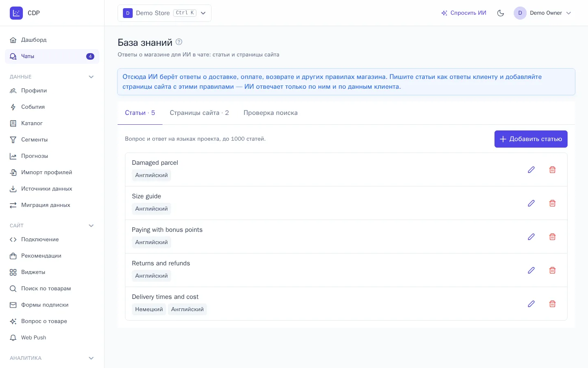Screen dimensions: 588x368
Task: Open the Demo Owner user menu
Action: [543, 13]
